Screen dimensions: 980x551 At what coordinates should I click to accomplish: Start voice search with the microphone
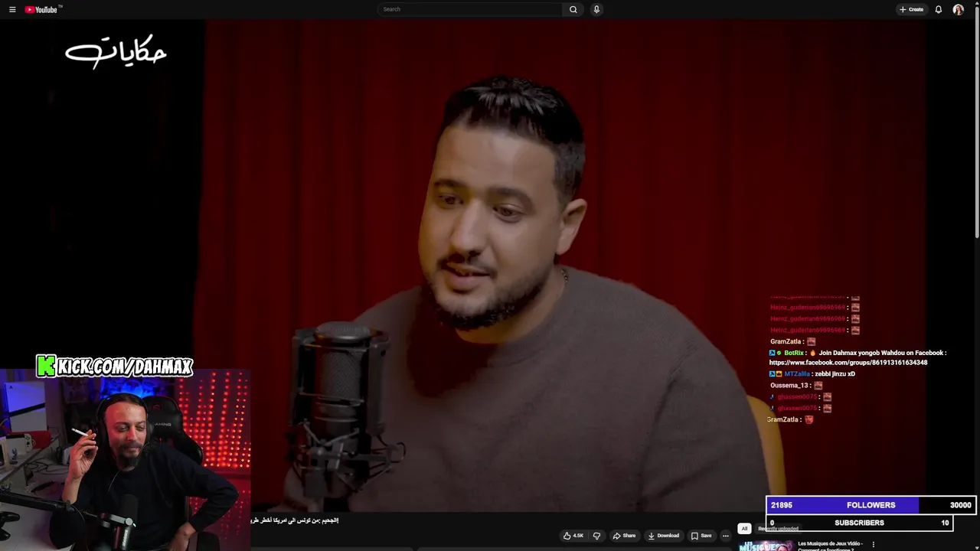(x=596, y=9)
